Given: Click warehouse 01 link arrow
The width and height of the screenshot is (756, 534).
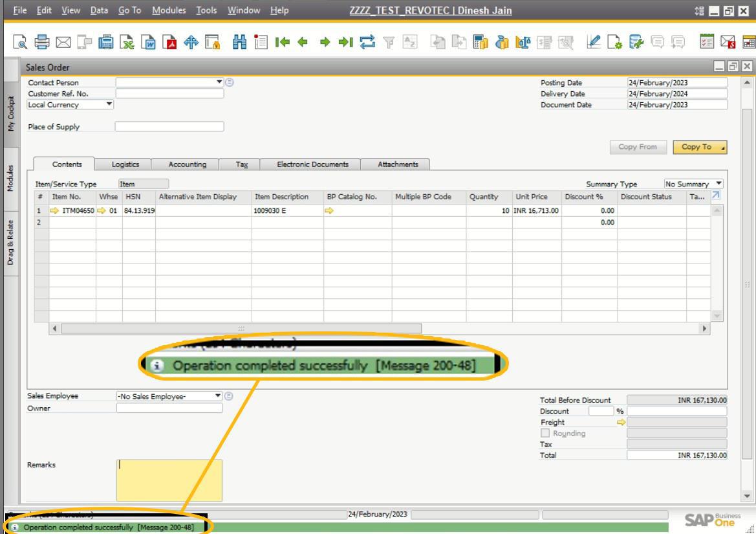Looking at the screenshot, I should pyautogui.click(x=102, y=210).
